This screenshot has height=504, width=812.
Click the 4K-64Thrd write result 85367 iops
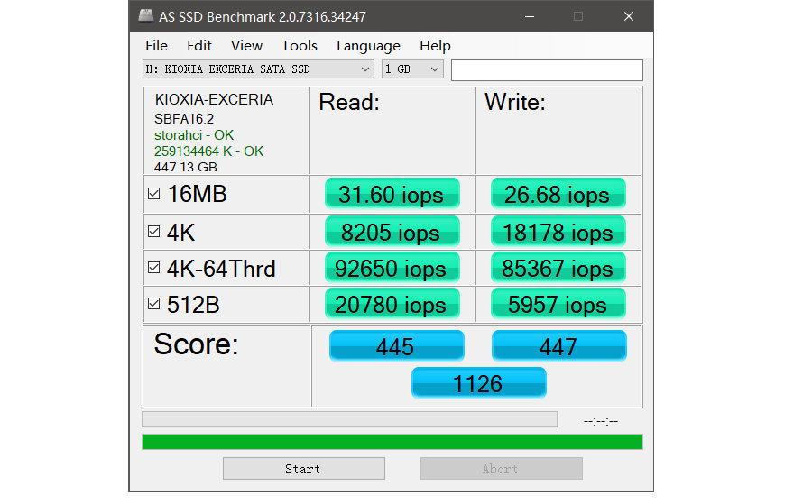pyautogui.click(x=558, y=268)
